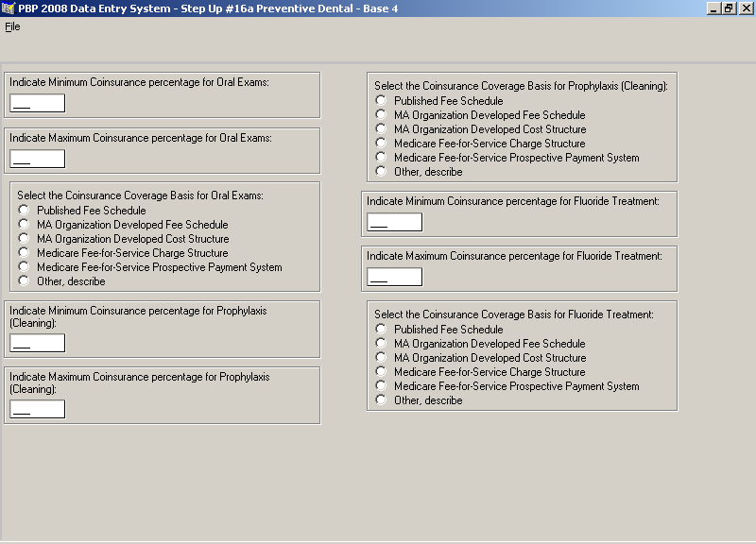Restore down the application window
Screen dimensions: 756x544
(729, 8)
